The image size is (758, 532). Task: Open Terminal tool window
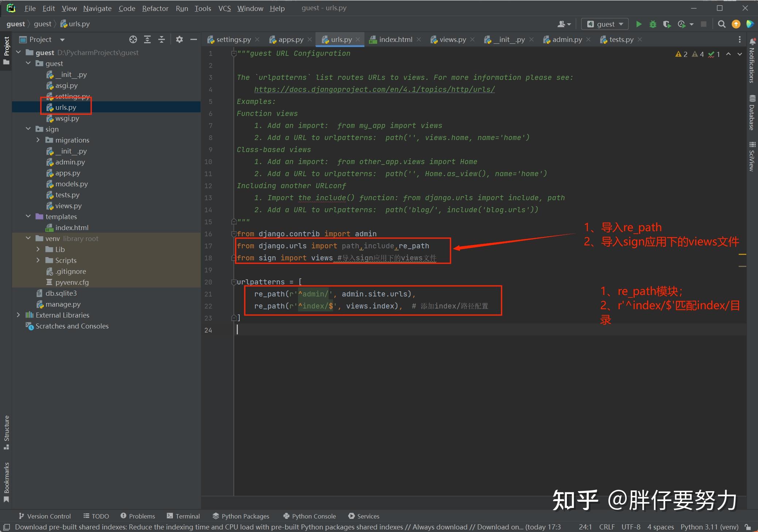[x=183, y=516]
